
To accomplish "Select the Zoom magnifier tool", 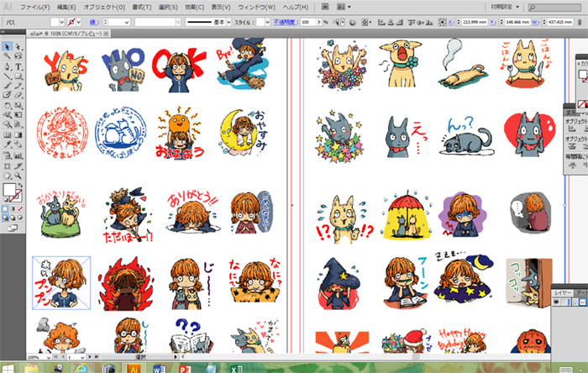I will [x=18, y=176].
